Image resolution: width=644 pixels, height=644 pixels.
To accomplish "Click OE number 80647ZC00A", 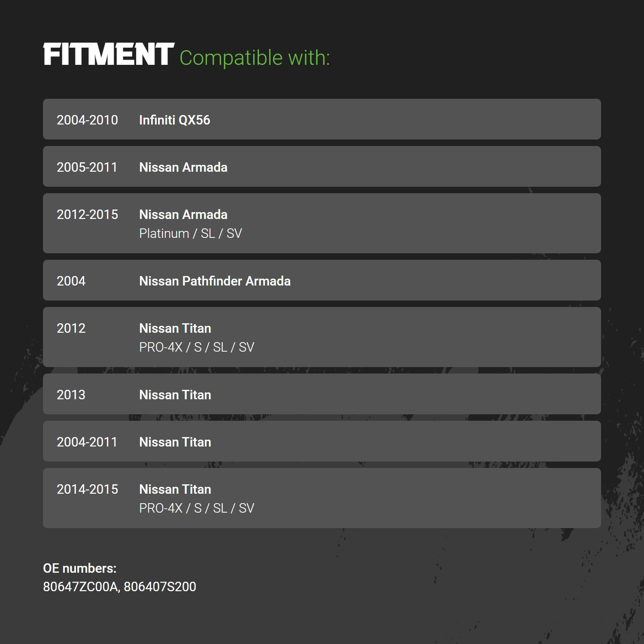I will [81, 587].
